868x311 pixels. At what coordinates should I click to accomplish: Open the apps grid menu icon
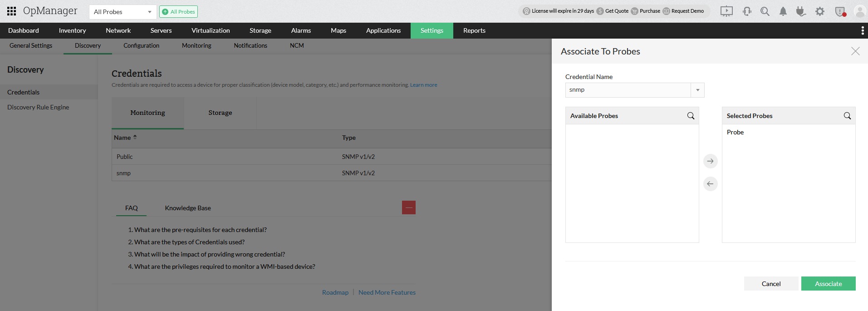click(x=12, y=11)
